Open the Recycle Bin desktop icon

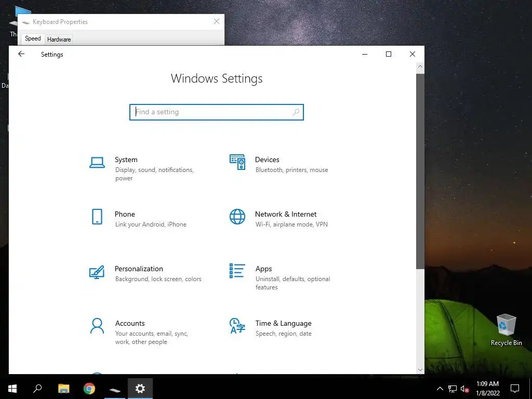coord(506,330)
